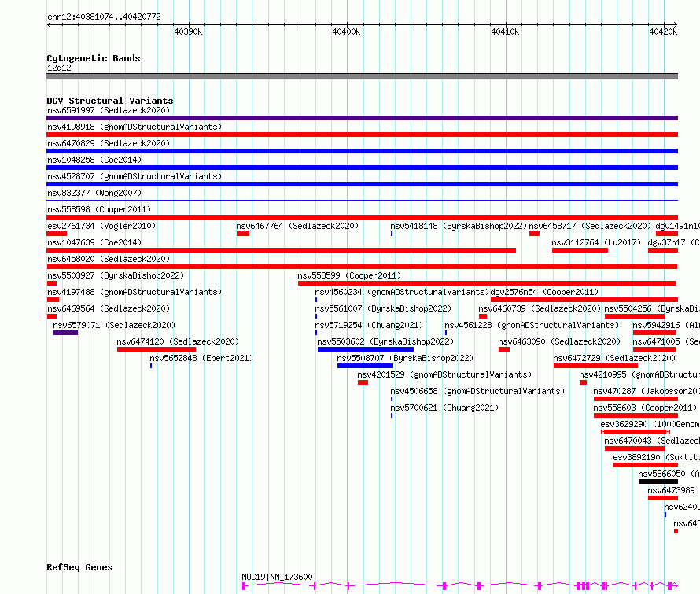Click nsv6474120 (Sedlazeck2020) label
The height and width of the screenshot is (594, 700).
tap(178, 341)
